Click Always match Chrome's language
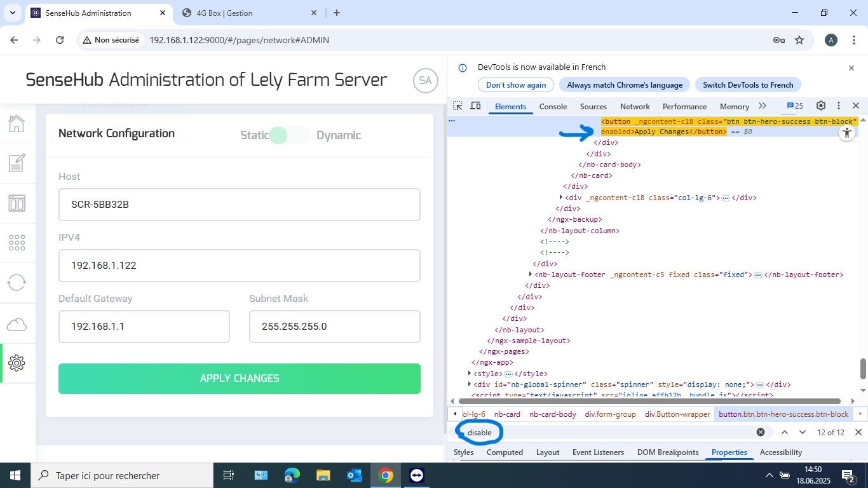 tap(625, 85)
